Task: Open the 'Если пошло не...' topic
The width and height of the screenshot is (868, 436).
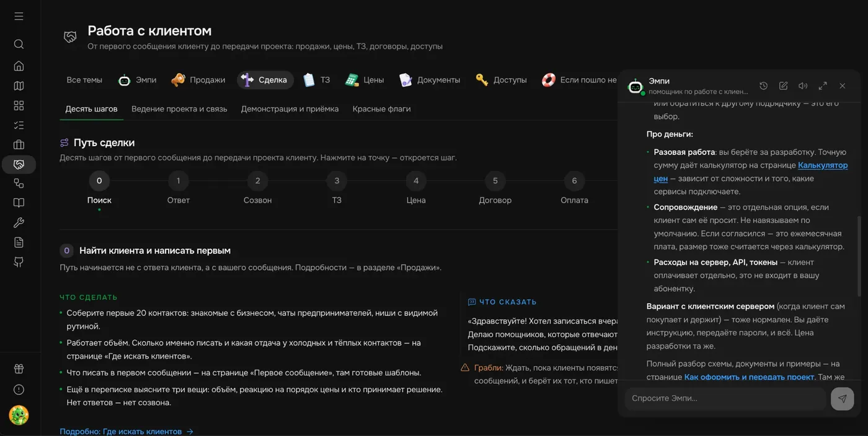Action: [579, 80]
